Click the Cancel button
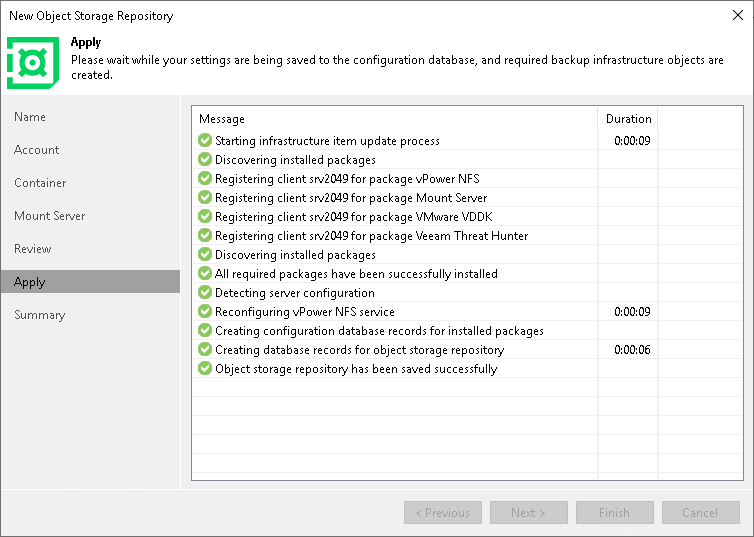 (x=701, y=512)
